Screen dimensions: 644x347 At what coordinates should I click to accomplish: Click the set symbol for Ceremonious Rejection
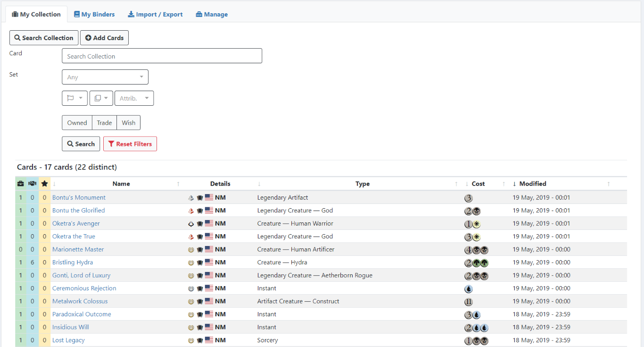[191, 288]
